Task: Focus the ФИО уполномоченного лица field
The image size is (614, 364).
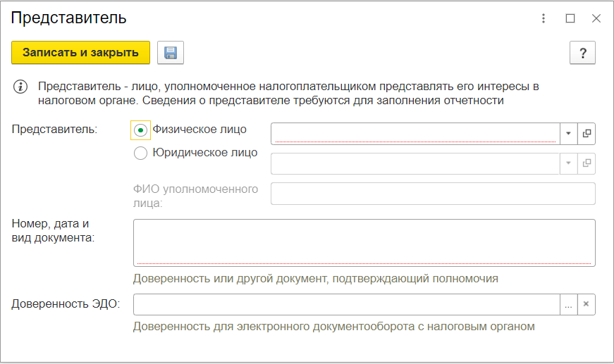Action: pyautogui.click(x=433, y=194)
